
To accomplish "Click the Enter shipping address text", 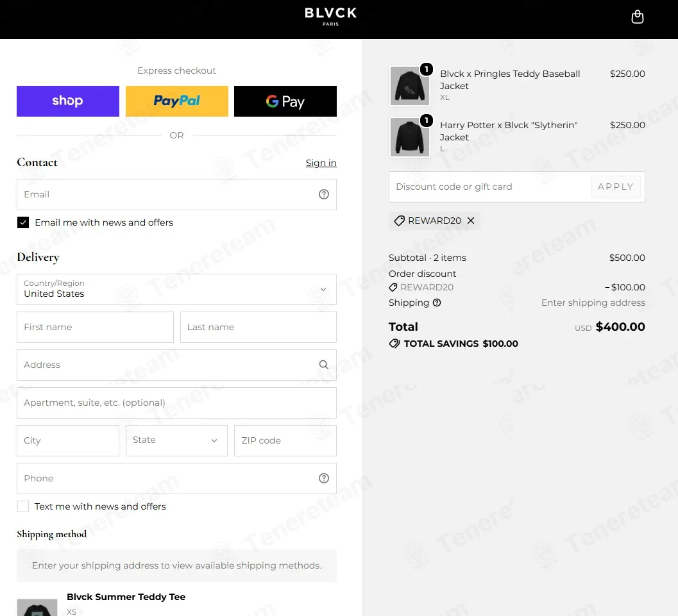I will [x=593, y=303].
